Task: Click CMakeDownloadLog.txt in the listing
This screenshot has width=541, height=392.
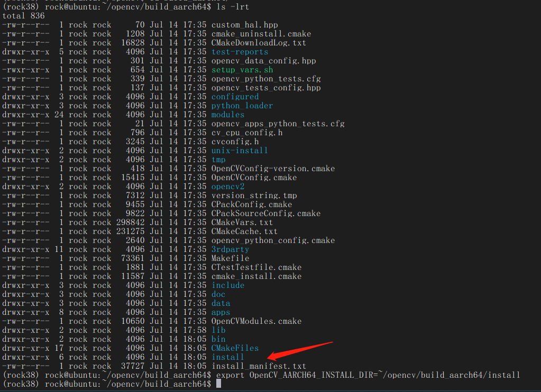Action: point(259,43)
